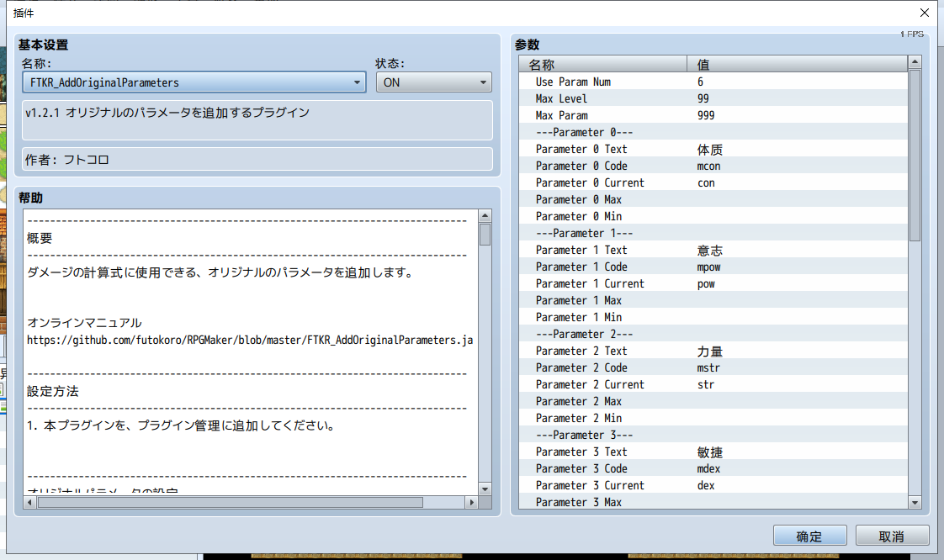
Task: Select the Parameter 2 Text row
Action: 713,351
